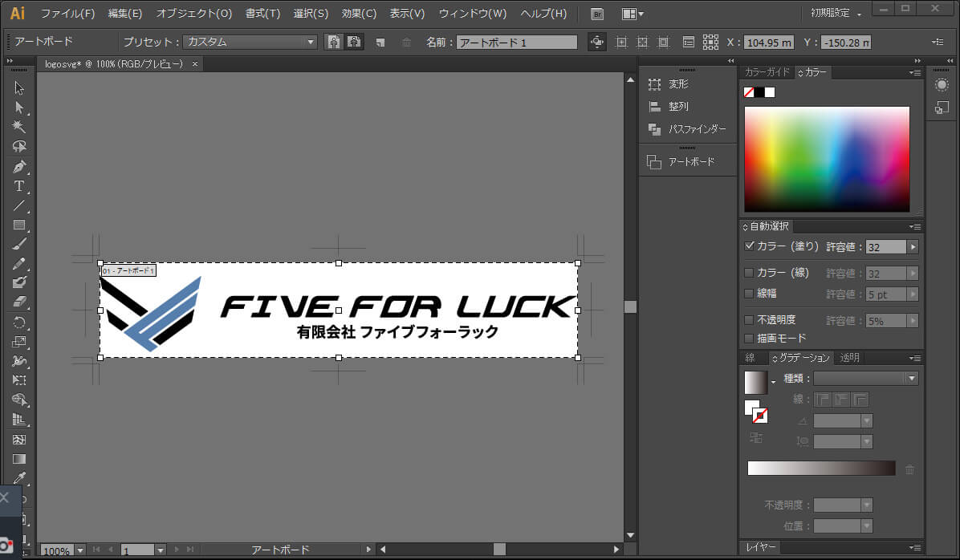Choose the Magic Wand tool
960x560 pixels.
pyautogui.click(x=19, y=127)
